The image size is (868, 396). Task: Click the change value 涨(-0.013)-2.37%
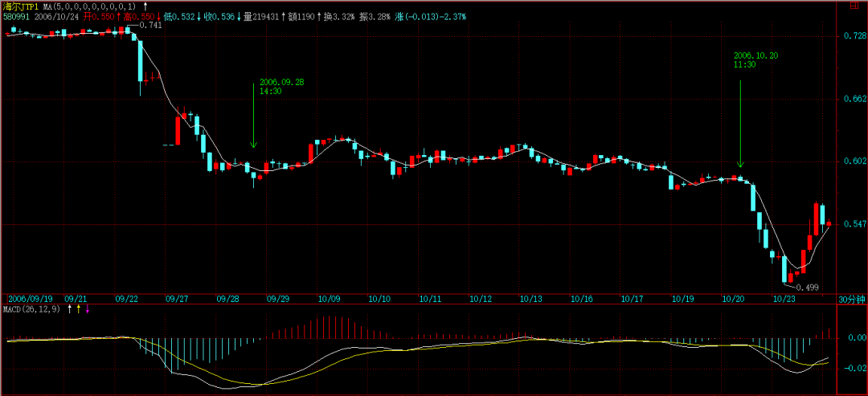click(431, 17)
